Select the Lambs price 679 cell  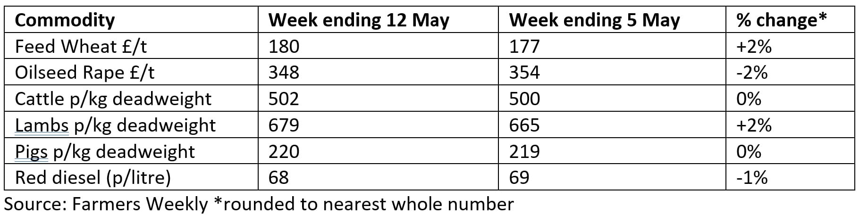pos(284,125)
